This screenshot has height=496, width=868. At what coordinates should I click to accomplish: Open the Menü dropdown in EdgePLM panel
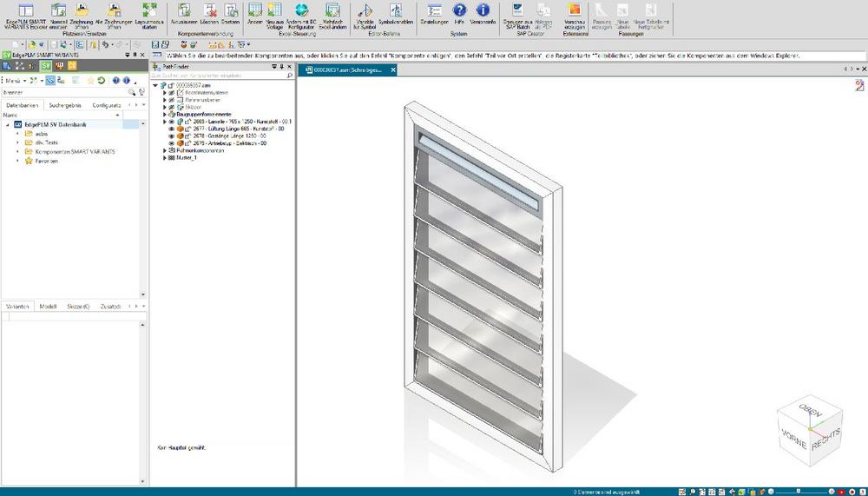click(x=15, y=80)
